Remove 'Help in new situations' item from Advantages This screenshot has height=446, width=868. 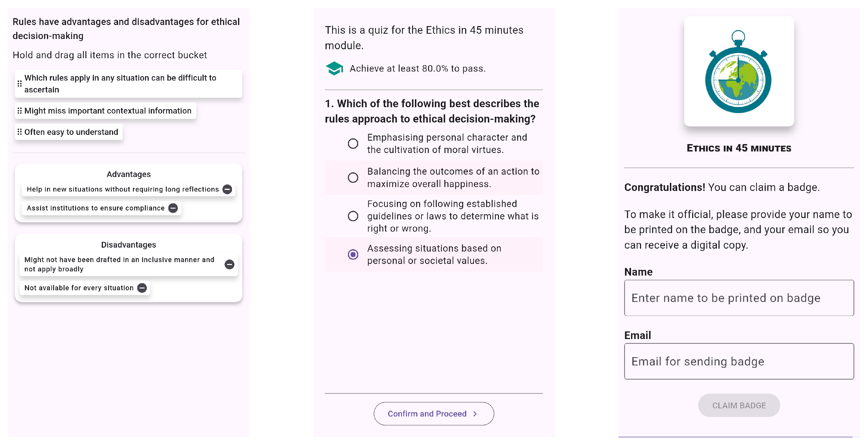click(x=227, y=189)
